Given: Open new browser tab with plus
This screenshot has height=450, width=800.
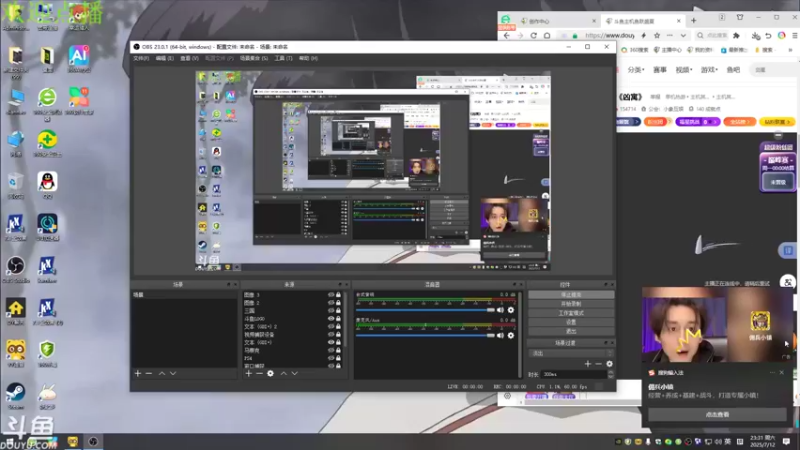Looking at the screenshot, I should (x=693, y=21).
